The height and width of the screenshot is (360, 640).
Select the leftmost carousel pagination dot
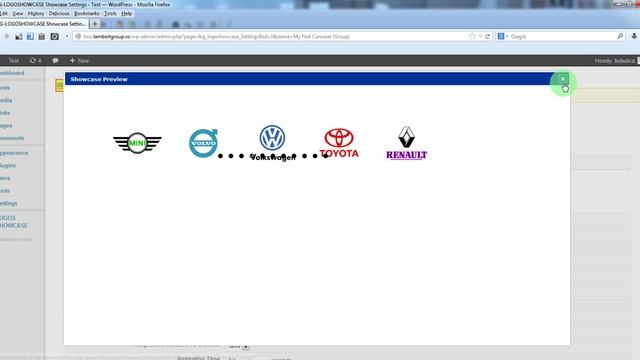click(x=220, y=156)
